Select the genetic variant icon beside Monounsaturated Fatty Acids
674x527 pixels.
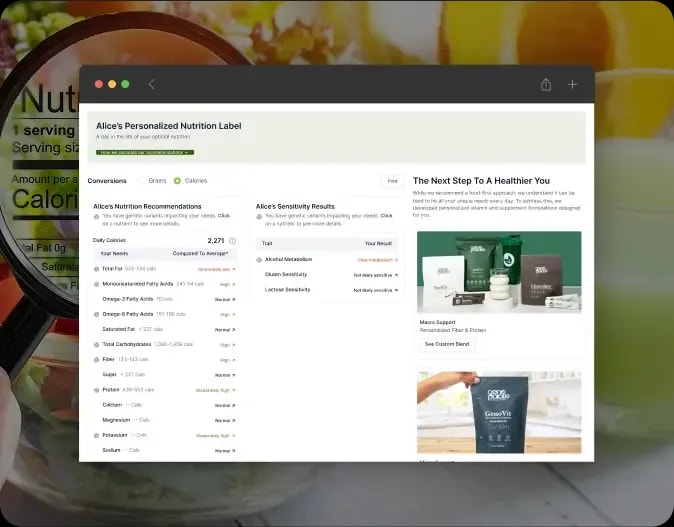point(96,284)
